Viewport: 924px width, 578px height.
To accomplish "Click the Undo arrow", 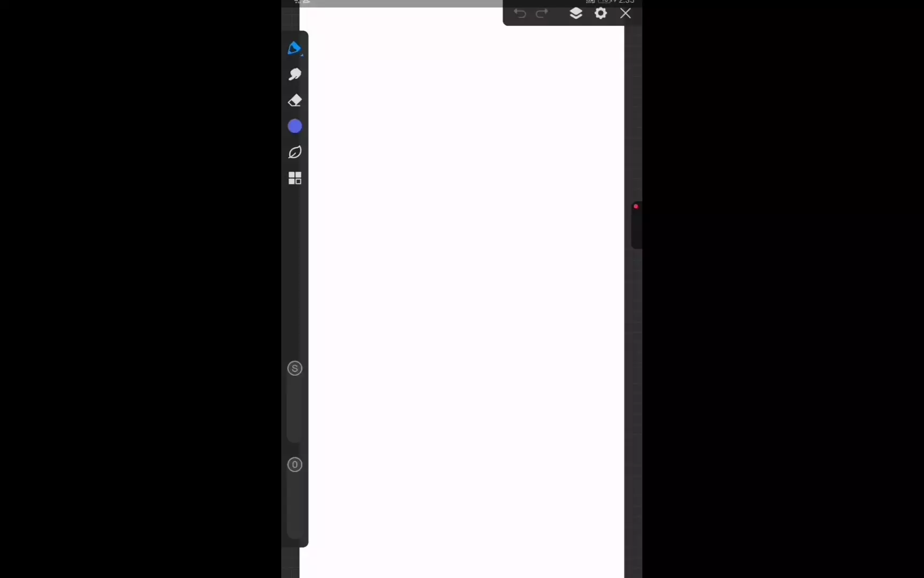I will pos(520,13).
